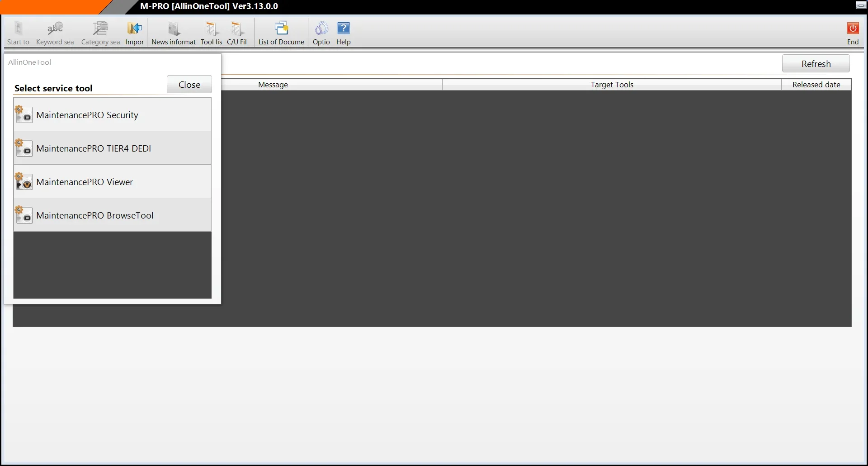Select MaintenancePRO Security tool
The width and height of the screenshot is (868, 466).
[x=113, y=115]
